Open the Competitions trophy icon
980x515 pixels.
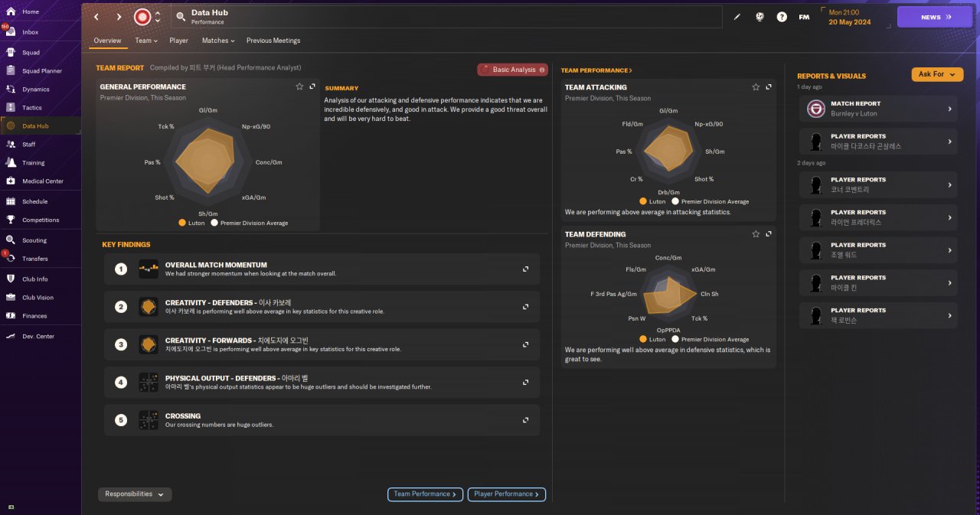tap(11, 220)
